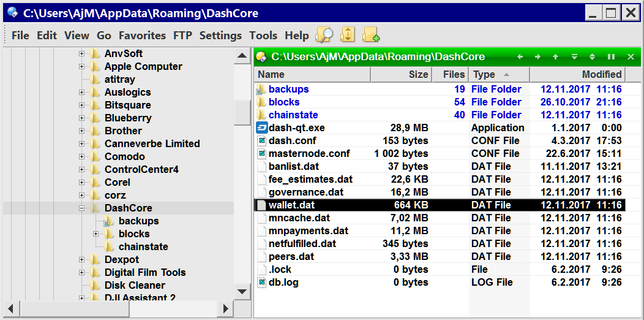The height and width of the screenshot is (320, 644).
Task: Expand the blocks subfolder tree node
Action: (x=95, y=234)
